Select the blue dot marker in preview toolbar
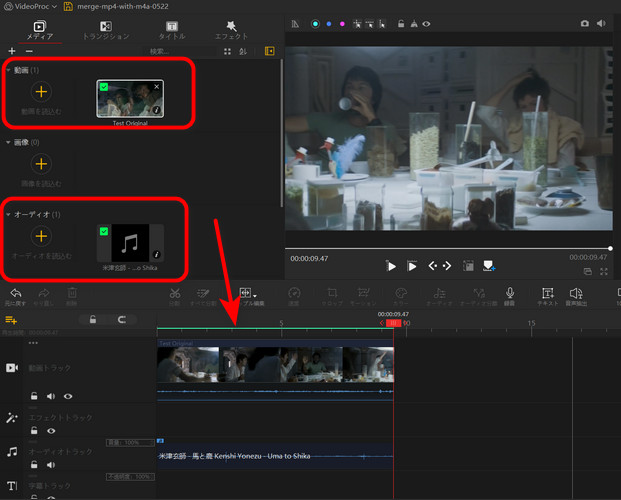The image size is (621, 500). click(x=329, y=24)
